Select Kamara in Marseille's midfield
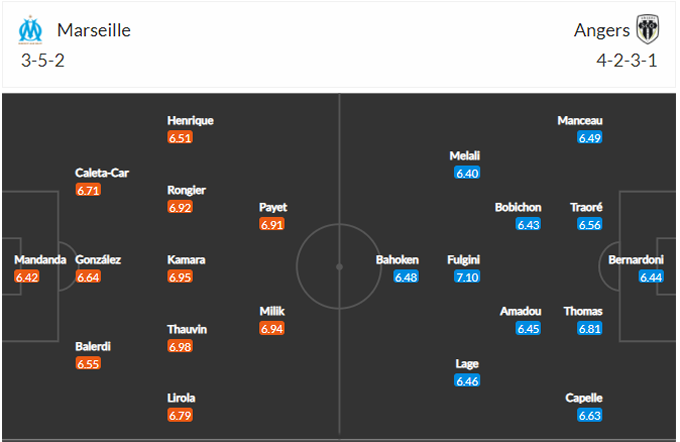This screenshot has height=442, width=680. point(187,260)
